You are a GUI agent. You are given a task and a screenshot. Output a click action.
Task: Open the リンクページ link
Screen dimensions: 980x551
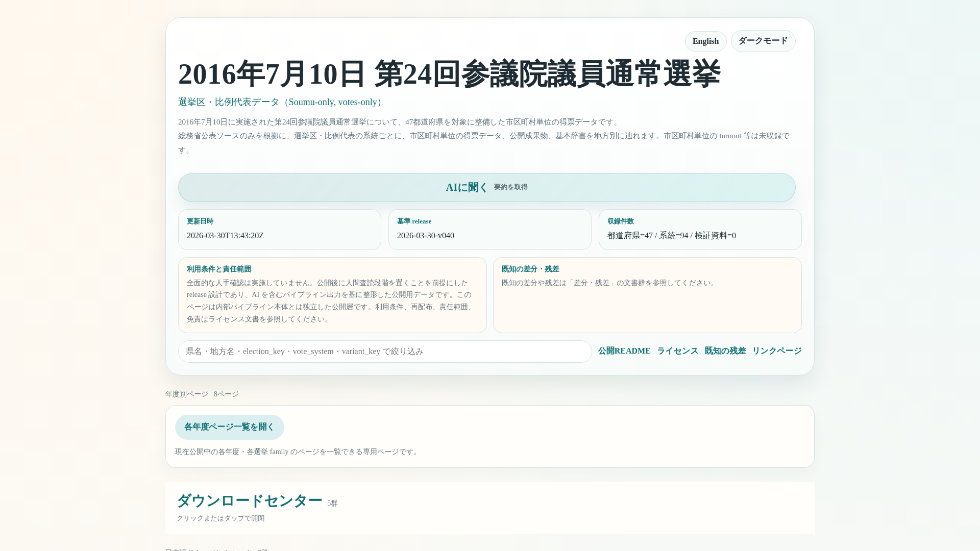point(777,351)
